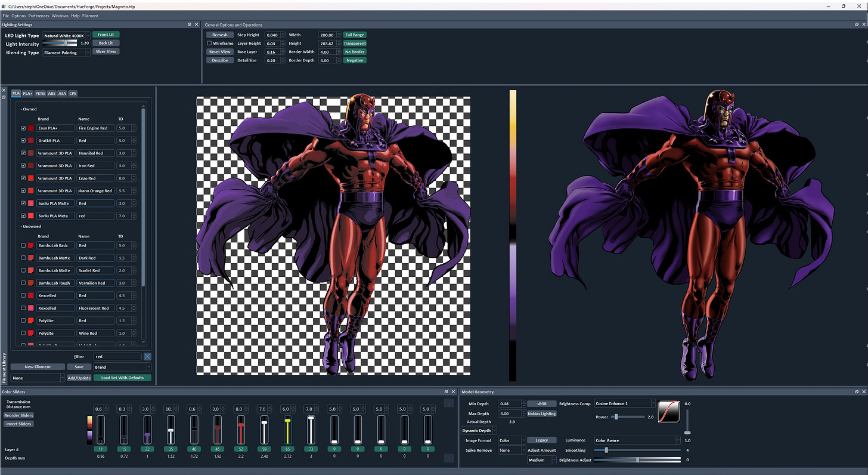
Task: Close the Filament Library side panel
Action: point(4,90)
